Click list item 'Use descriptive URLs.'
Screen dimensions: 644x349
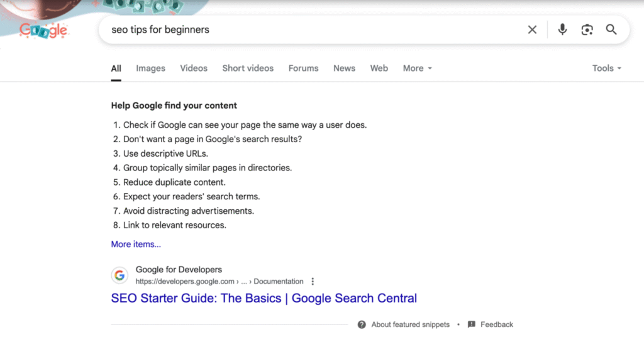coord(165,153)
